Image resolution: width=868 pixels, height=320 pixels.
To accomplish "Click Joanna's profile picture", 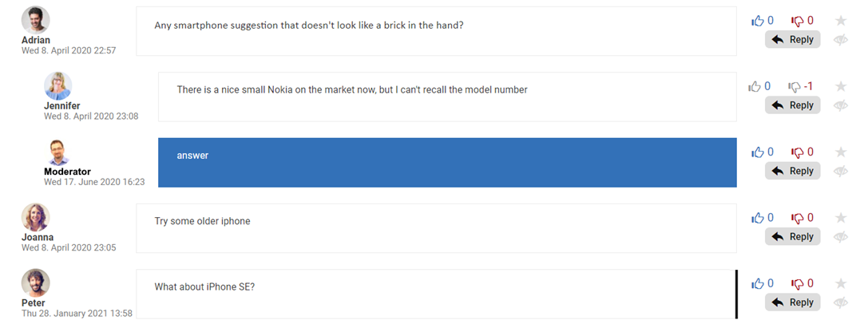I will [x=36, y=217].
